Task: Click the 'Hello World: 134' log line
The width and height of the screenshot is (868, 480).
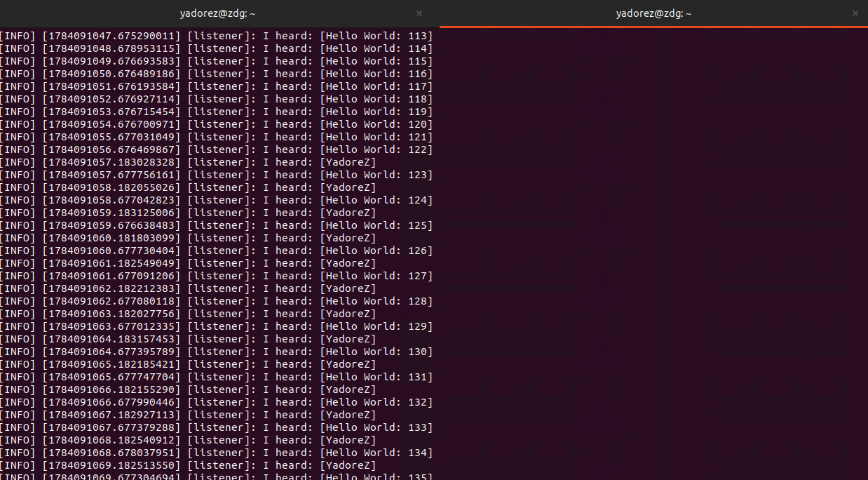Action: click(x=217, y=453)
